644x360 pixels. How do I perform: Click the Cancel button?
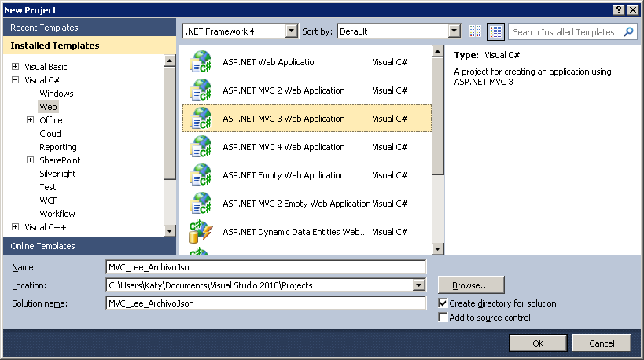click(602, 343)
